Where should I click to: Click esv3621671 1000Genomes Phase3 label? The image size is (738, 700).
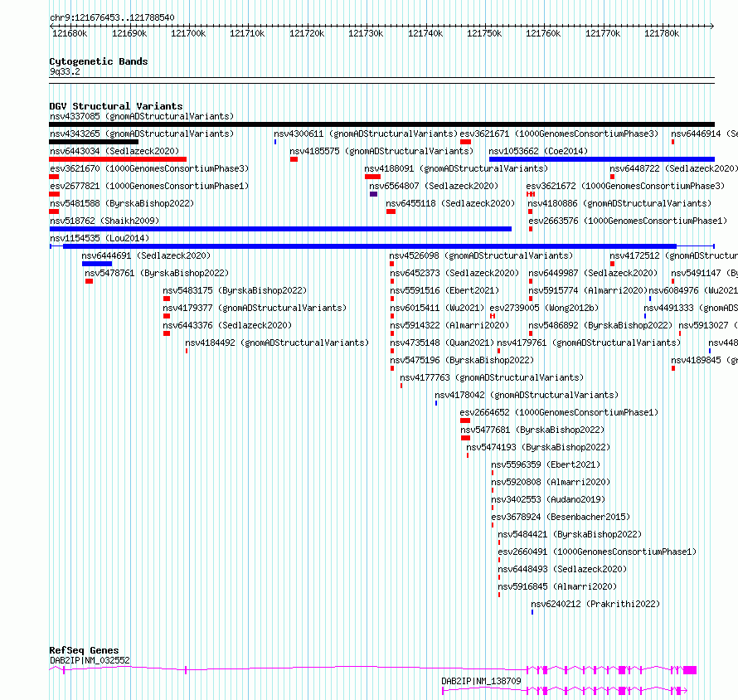559,134
